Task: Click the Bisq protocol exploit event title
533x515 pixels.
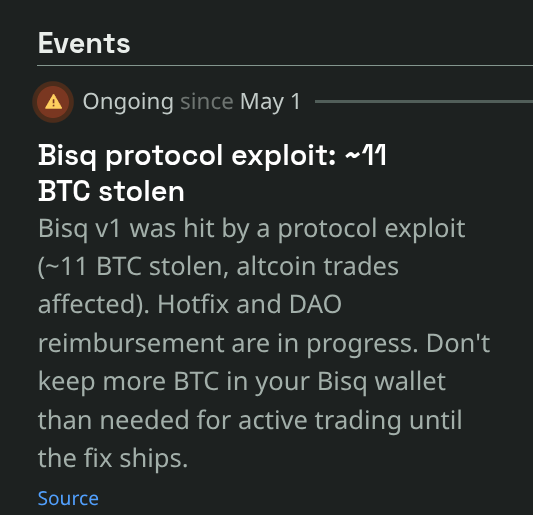Action: point(212,173)
